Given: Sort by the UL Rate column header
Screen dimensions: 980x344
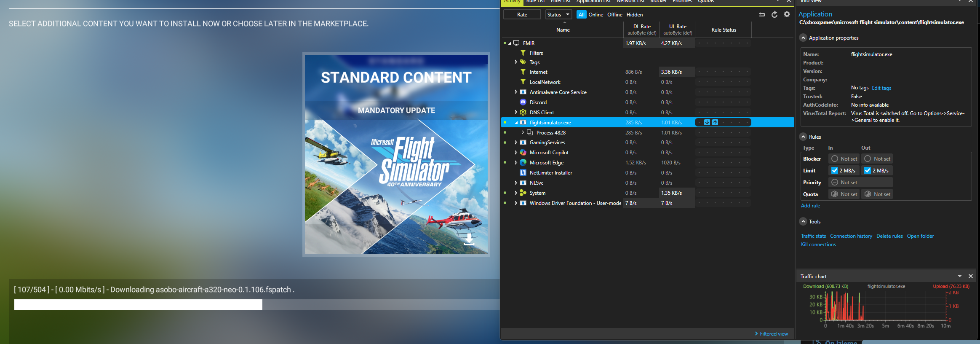Looking at the screenshot, I should tap(678, 30).
